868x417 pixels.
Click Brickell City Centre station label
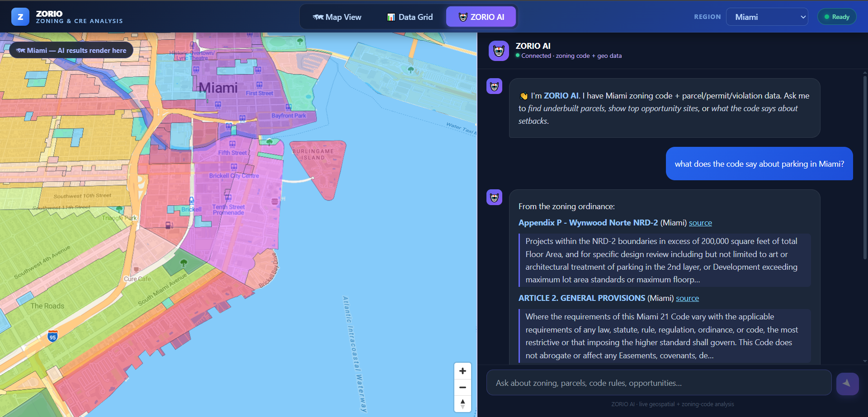point(234,176)
